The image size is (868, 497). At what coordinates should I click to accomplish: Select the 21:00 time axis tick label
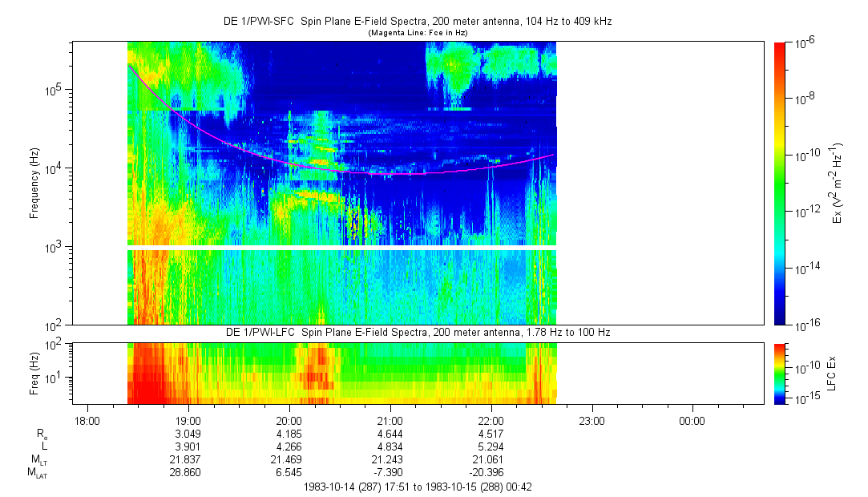click(390, 421)
